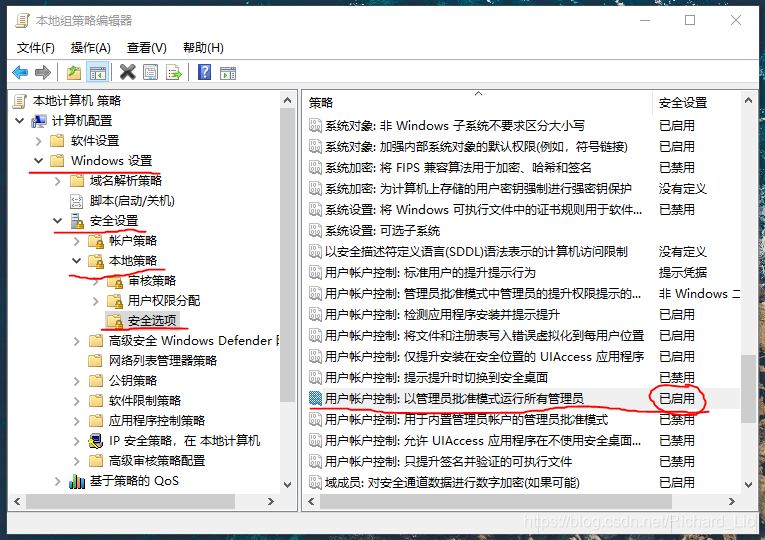This screenshot has width=765, height=540.
Task: Select policy 用户帐户控制: 只提升签名并验证的可执行文件
Action: pyautogui.click(x=448, y=461)
